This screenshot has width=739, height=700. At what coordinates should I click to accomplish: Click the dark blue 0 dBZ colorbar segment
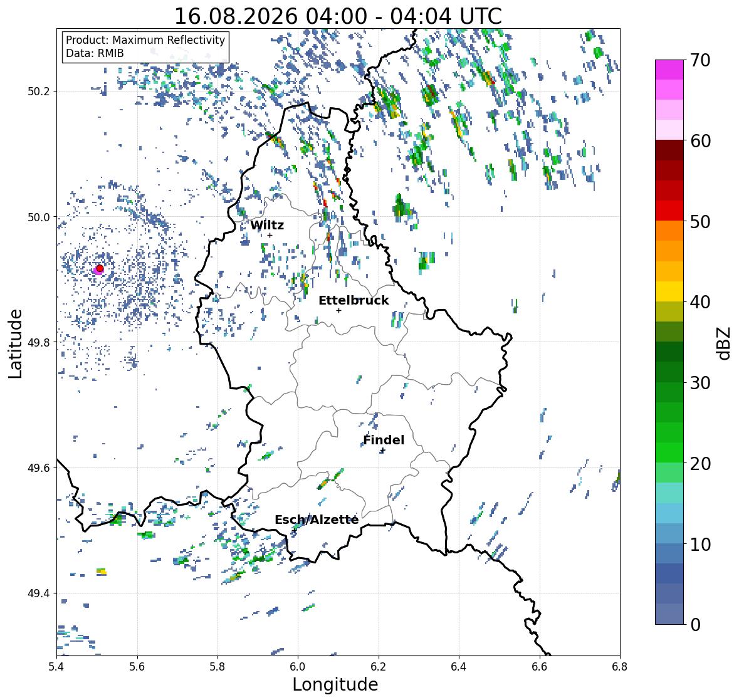(669, 614)
